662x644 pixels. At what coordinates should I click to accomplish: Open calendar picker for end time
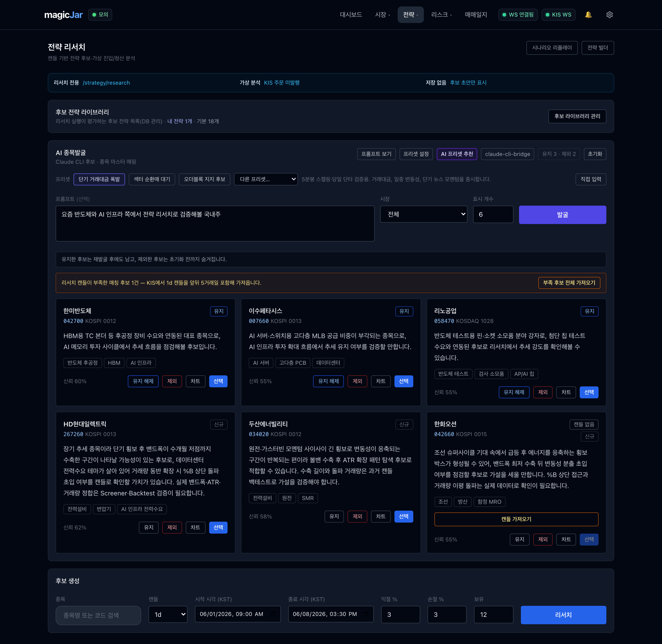coord(366,614)
